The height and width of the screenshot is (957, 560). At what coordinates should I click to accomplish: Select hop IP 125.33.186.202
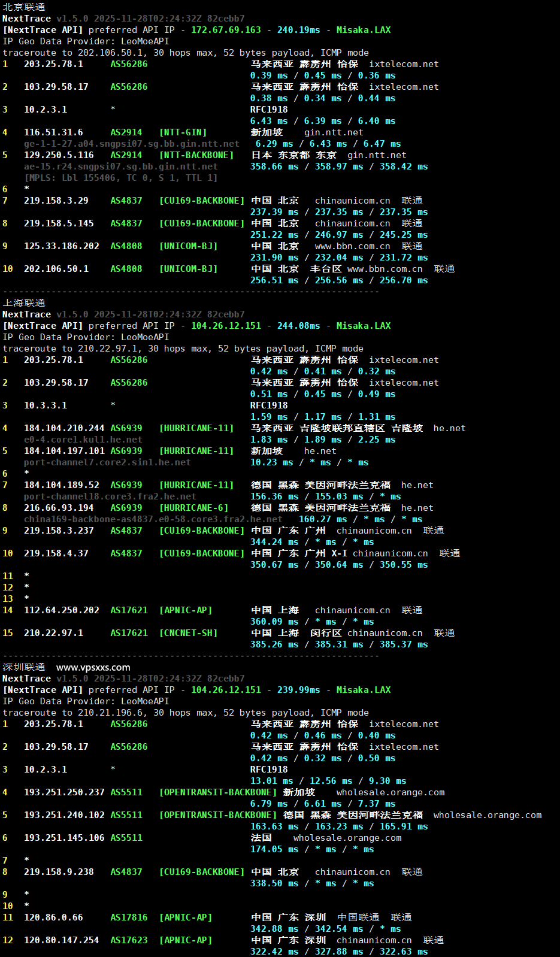click(x=61, y=246)
